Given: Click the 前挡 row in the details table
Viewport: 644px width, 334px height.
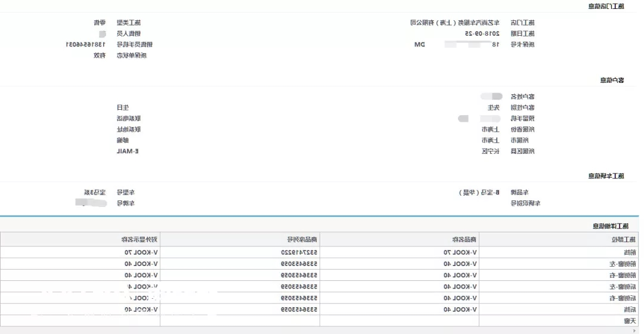Looking at the screenshot, I should (320, 252).
